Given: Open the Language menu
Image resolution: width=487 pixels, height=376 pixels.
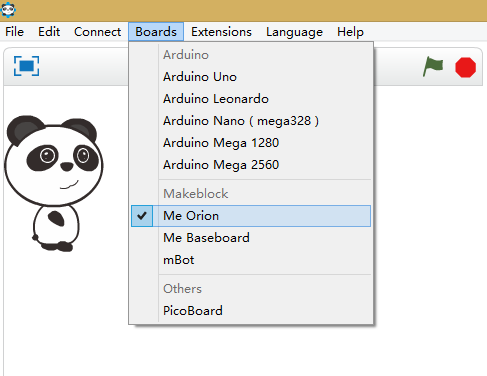Looking at the screenshot, I should [294, 32].
